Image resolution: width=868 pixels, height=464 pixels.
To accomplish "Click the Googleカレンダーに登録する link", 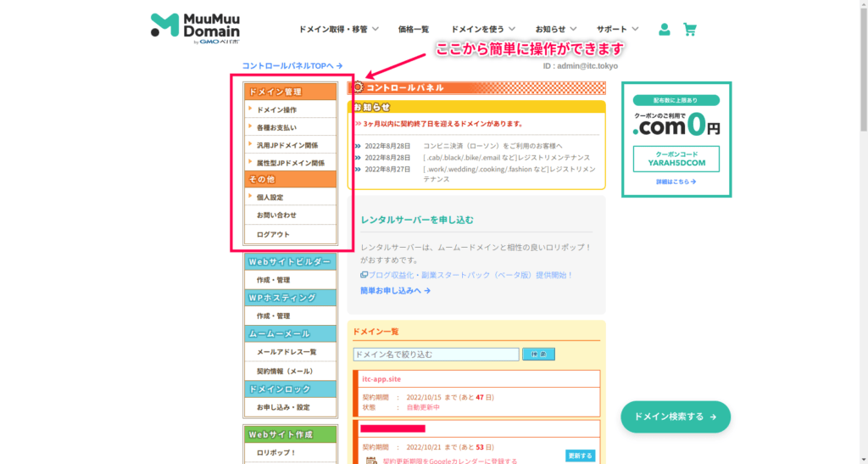I will coord(450,461).
